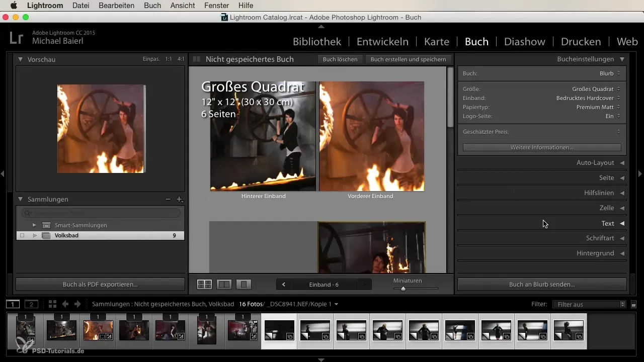This screenshot has width=644, height=362.
Task: Select the Vorderer Einband cover page
Action: (x=371, y=136)
